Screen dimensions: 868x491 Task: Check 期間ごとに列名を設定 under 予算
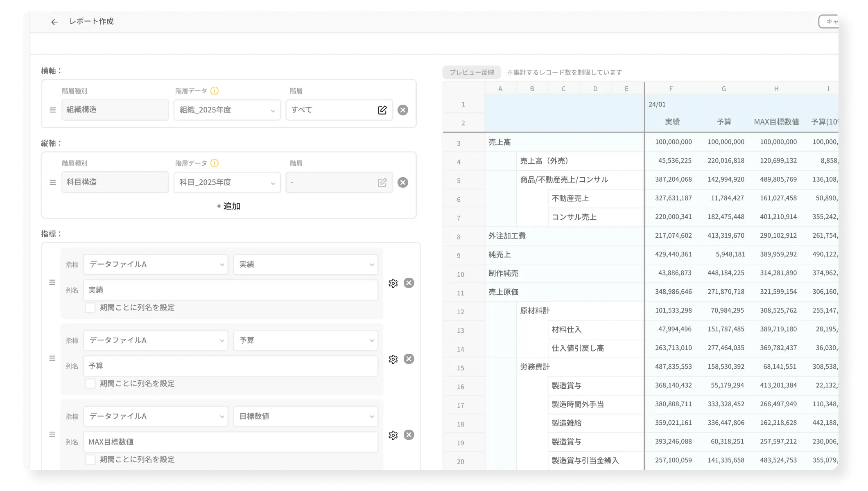point(90,384)
